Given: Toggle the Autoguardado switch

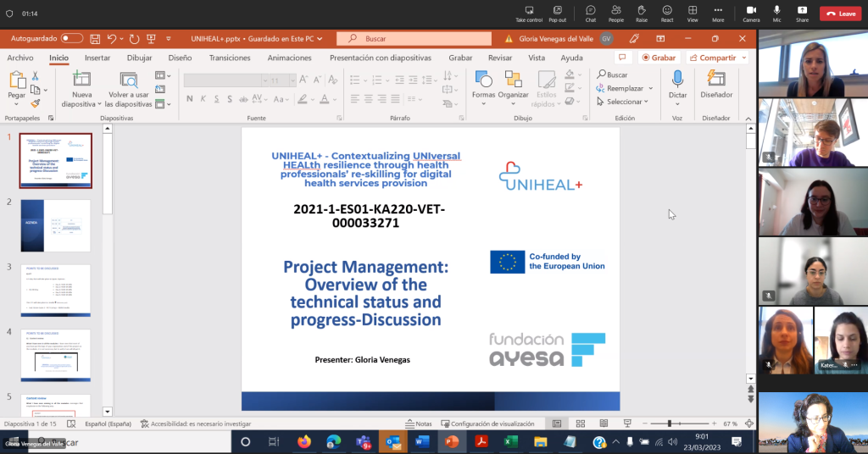Looking at the screenshot, I should point(72,38).
